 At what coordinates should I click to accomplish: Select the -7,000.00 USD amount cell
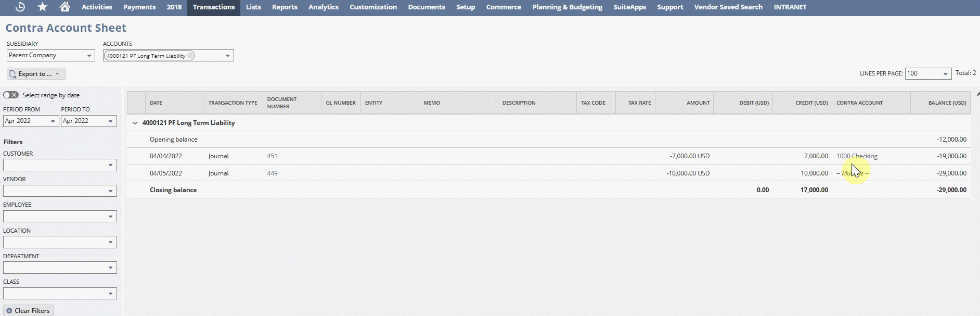690,156
